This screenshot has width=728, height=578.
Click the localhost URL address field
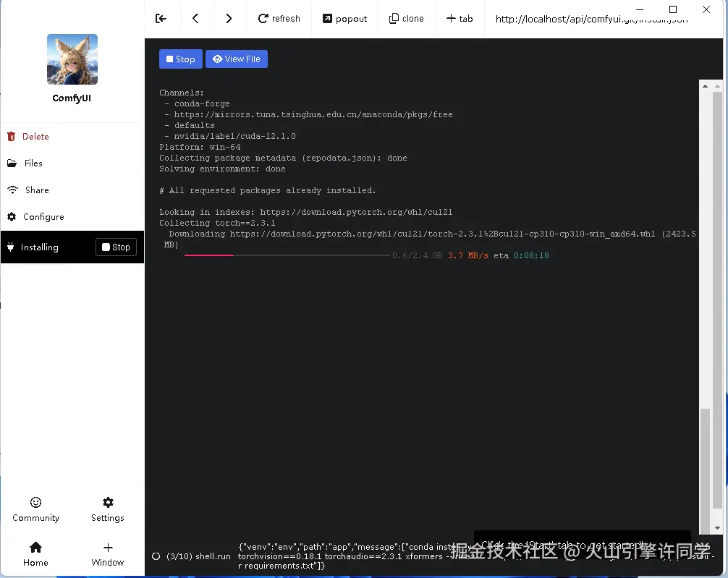pyautogui.click(x=591, y=19)
